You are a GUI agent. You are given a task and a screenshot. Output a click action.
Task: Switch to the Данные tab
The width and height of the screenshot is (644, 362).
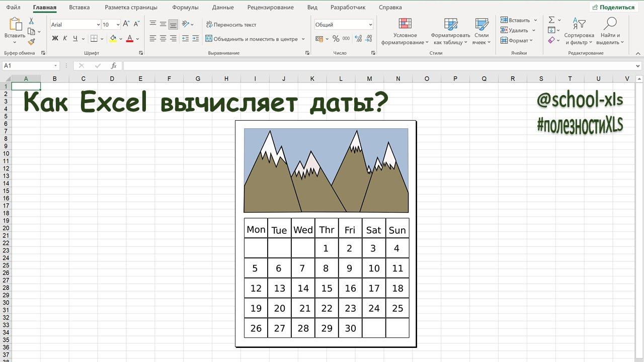tap(223, 8)
